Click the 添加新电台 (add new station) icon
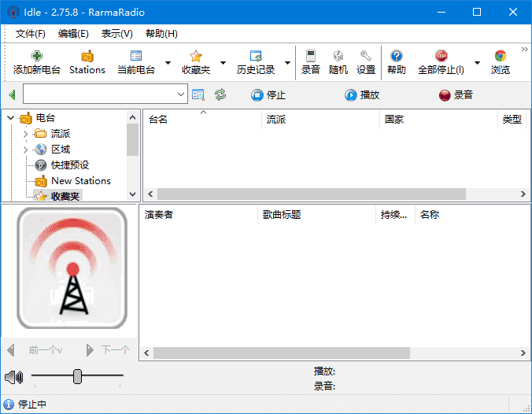 [x=37, y=57]
